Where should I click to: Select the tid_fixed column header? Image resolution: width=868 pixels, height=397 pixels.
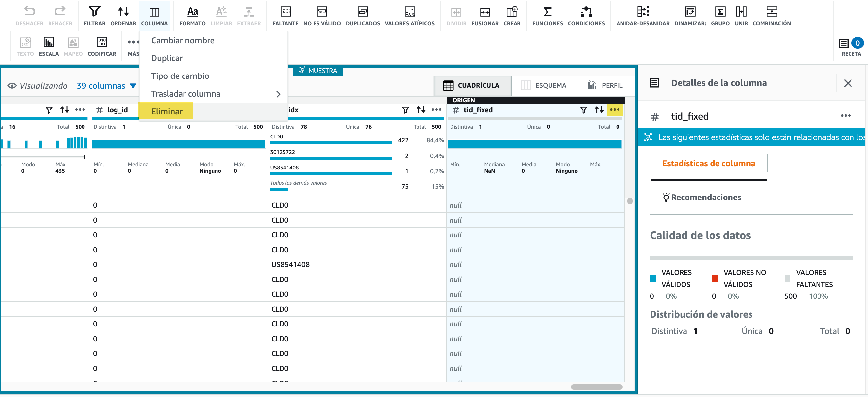point(478,110)
